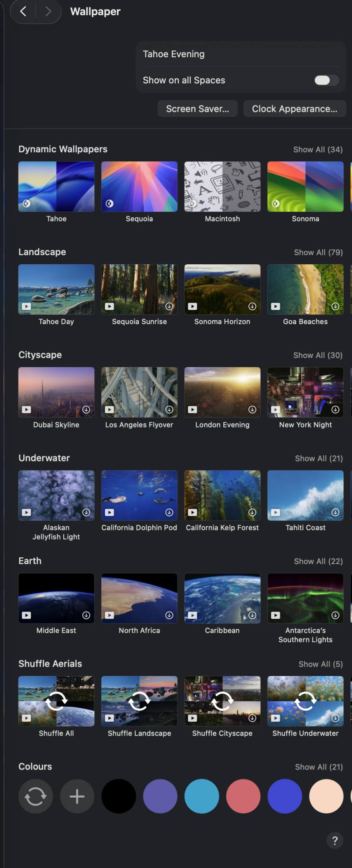The width and height of the screenshot is (352, 868).
Task: Download California Kelp Forest via arrow icon
Action: click(x=252, y=513)
